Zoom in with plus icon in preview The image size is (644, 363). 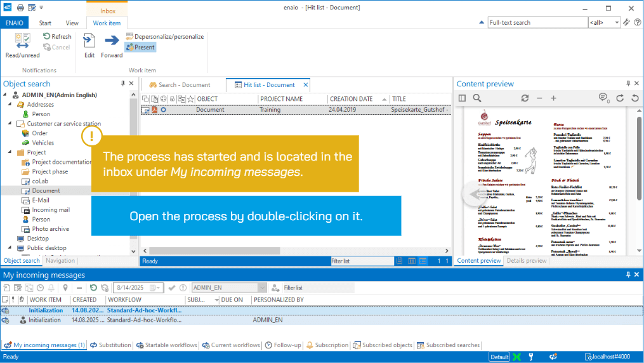(x=553, y=98)
